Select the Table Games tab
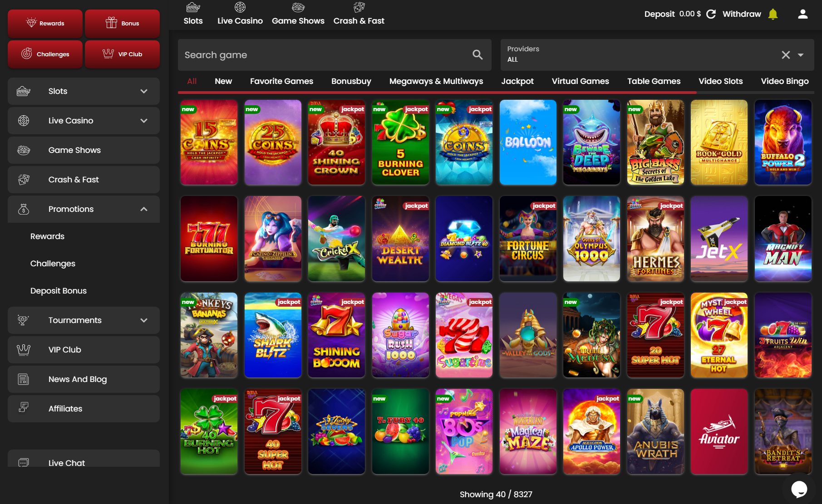822x504 pixels. [654, 81]
